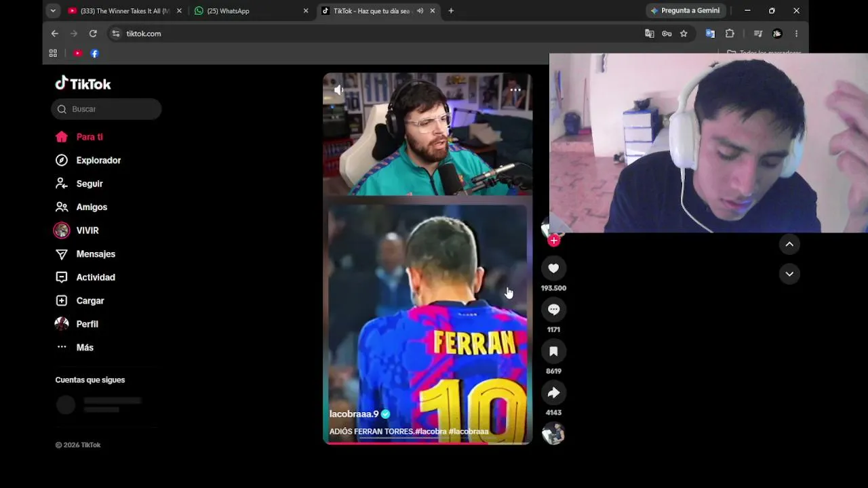868x488 pixels.
Task: Share the video with the arrow icon
Action: click(x=553, y=392)
